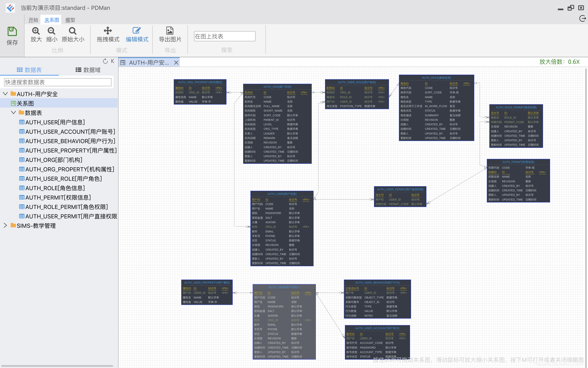
Task: Click the 在图上找表 search field
Action: [225, 36]
